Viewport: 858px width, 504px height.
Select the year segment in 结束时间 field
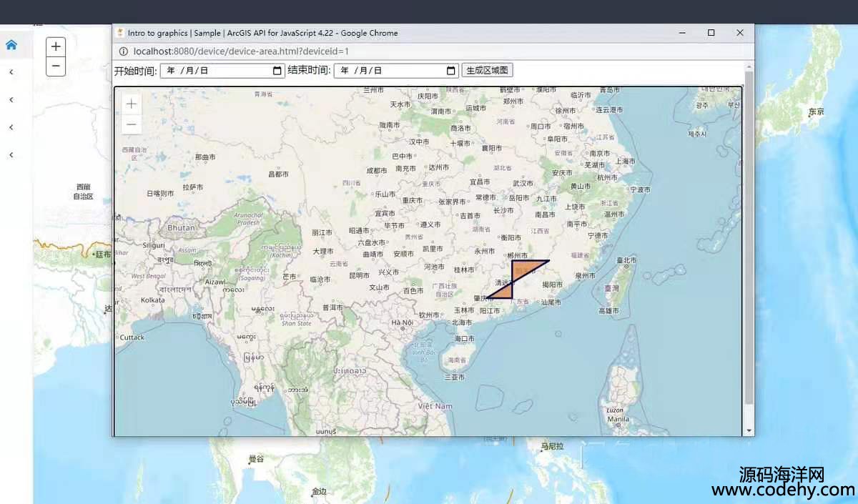(x=345, y=71)
